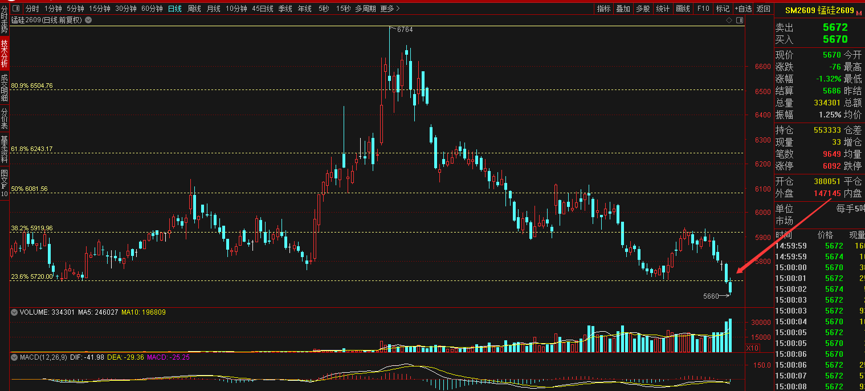The image size is (865, 391).
Task: Open 基本资料 left sidebar tab
Action: [x=4, y=149]
